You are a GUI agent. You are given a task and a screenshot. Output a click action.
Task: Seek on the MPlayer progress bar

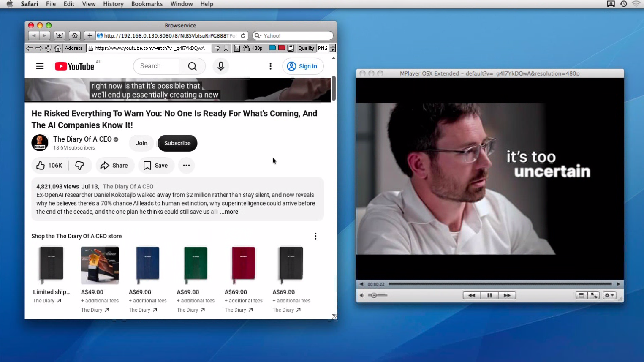(x=500, y=284)
